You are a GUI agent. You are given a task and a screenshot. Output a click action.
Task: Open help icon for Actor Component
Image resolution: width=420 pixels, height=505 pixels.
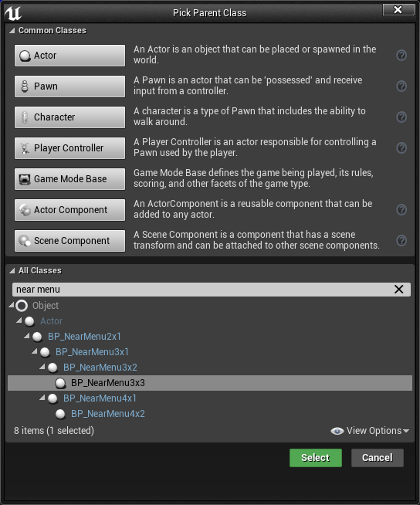coord(401,210)
